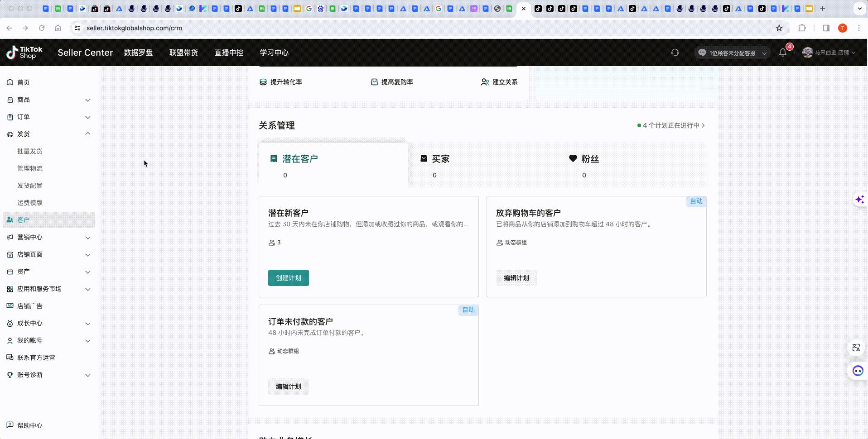The height and width of the screenshot is (439, 868).
Task: Click 创建计划 under 潜在新客户
Action: click(288, 277)
